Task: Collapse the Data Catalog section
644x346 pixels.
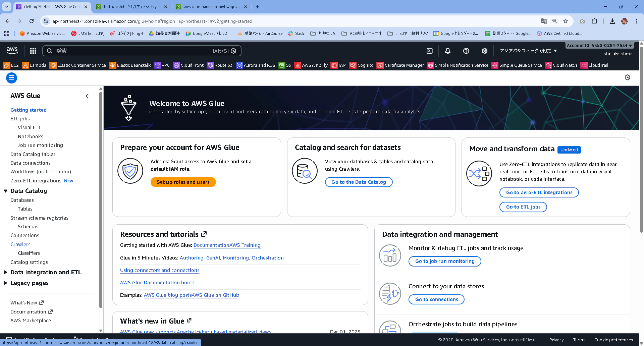Action: coord(6,191)
